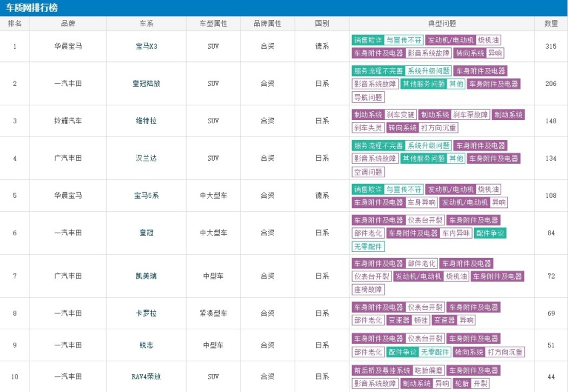Open the 卡罗拉 car series link
The width and height of the screenshot is (568, 392).
pos(147,313)
